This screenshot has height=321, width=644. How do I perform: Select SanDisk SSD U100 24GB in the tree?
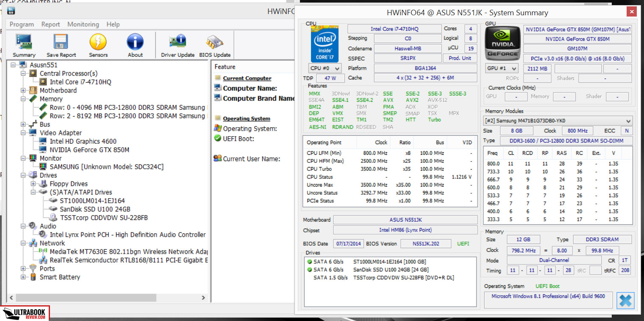tap(95, 209)
